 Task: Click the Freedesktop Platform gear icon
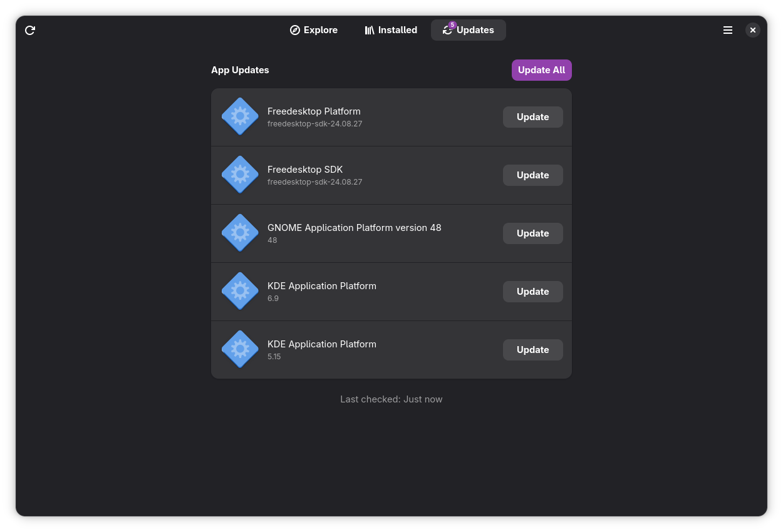coord(240,116)
